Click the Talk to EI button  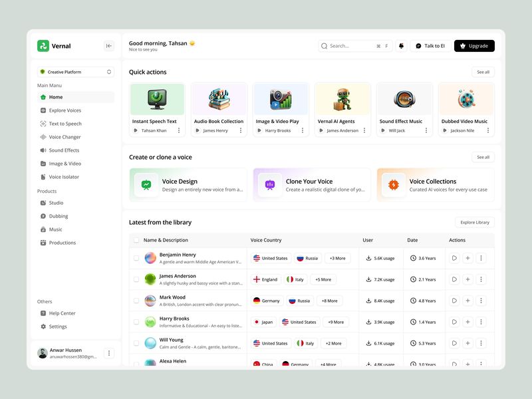click(x=430, y=46)
